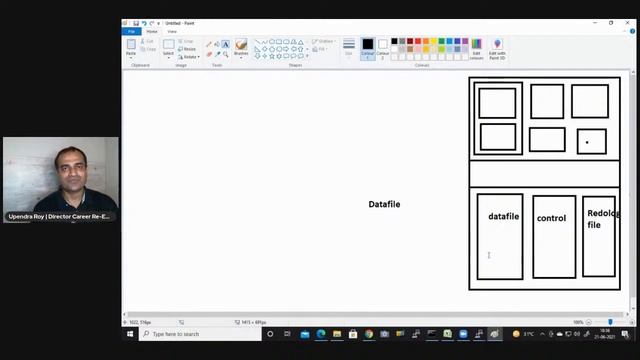
Task: Choose the Line shape in gallery
Action: coord(257,42)
